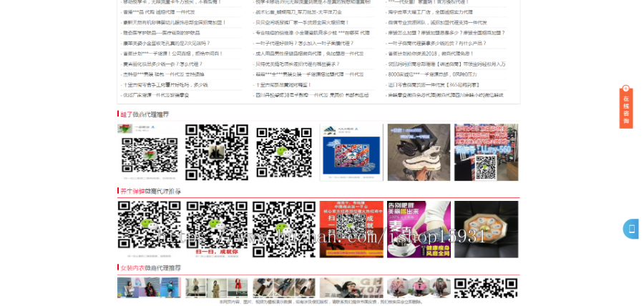The width and height of the screenshot is (644, 306).
Task: Open link 四川丹棱 38号手剥橙 一件代发
Action: (312, 95)
